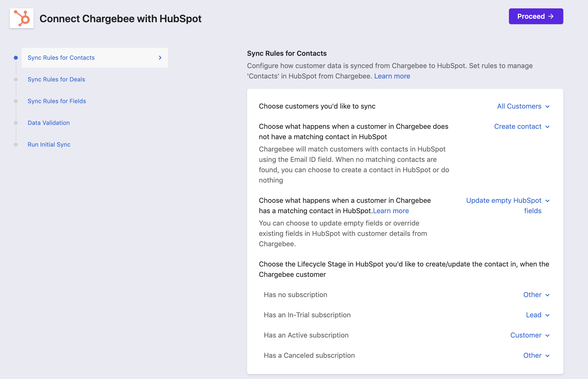Open the Canceled subscription lifecycle stage dropdown
This screenshot has height=379, width=588.
click(536, 356)
